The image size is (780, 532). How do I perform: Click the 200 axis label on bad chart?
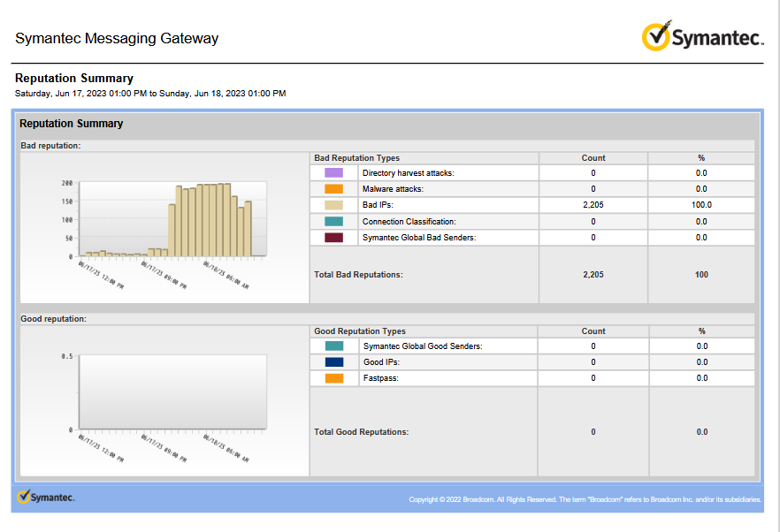(67, 183)
